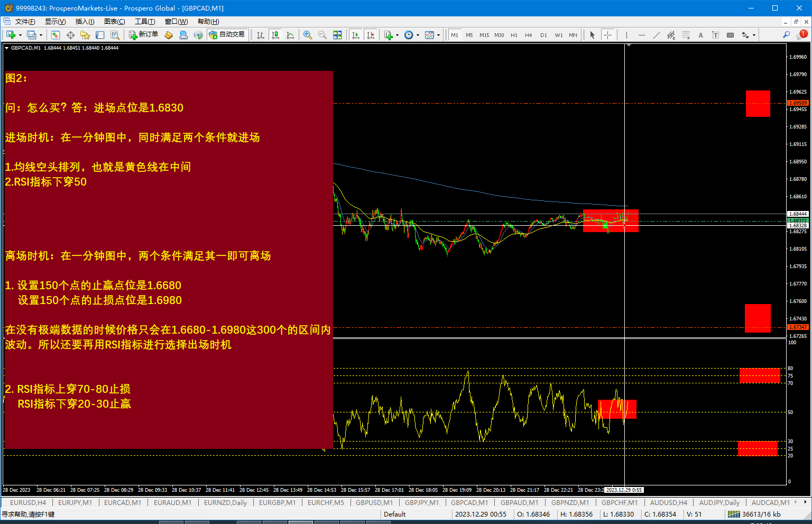Image resolution: width=812 pixels, height=524 pixels.
Task: Open the Periods clock icon
Action: [409, 35]
